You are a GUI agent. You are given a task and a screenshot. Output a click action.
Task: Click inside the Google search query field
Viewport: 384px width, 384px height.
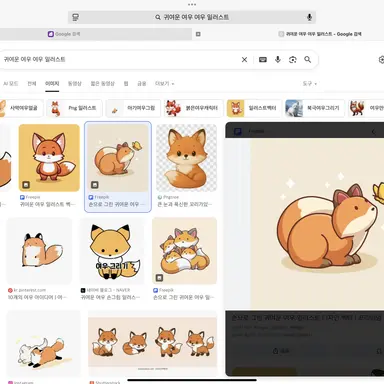(x=120, y=59)
